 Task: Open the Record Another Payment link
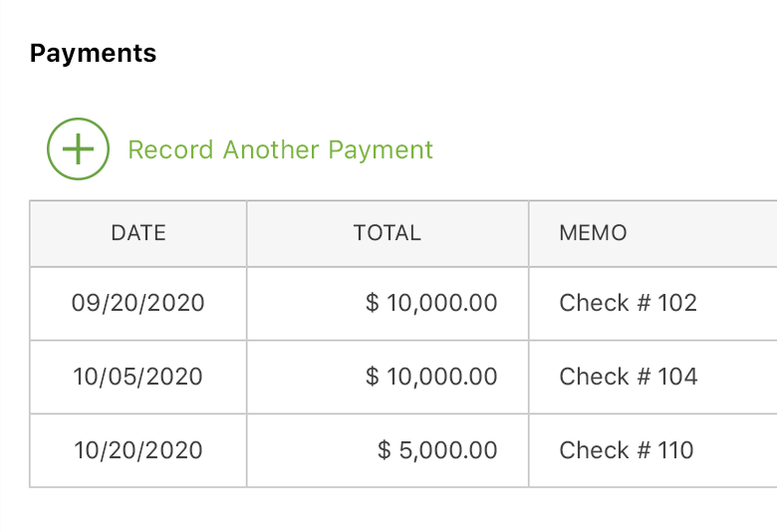tap(280, 150)
